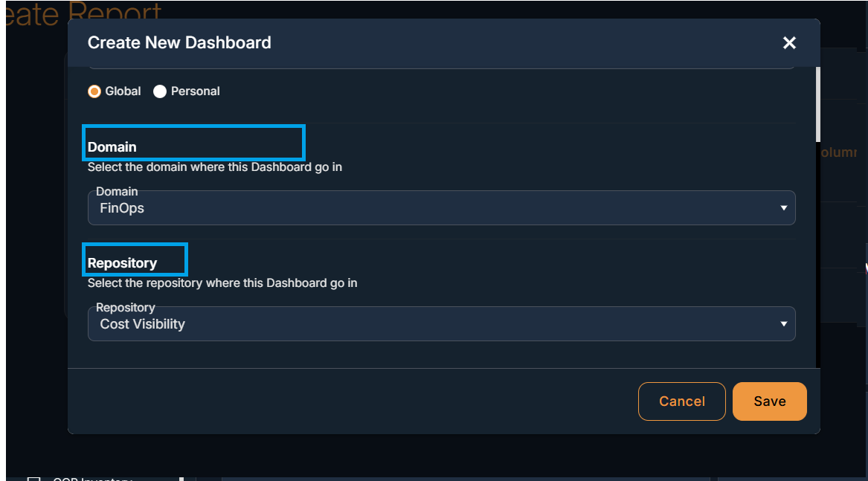Open the Domain dropdown showing FinOps
Screen dimensions: 868x481
click(x=441, y=208)
